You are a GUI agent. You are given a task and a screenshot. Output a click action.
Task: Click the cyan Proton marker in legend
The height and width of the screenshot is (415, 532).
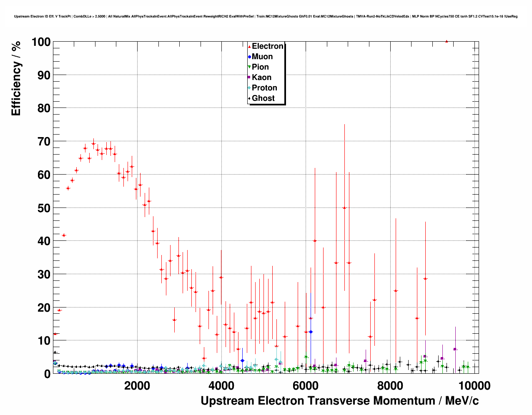(x=249, y=88)
